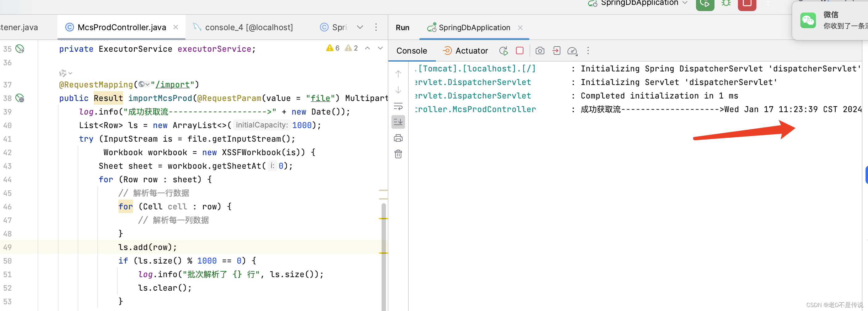868x311 pixels.
Task: Toggle soft-wrap in console
Action: point(398,106)
